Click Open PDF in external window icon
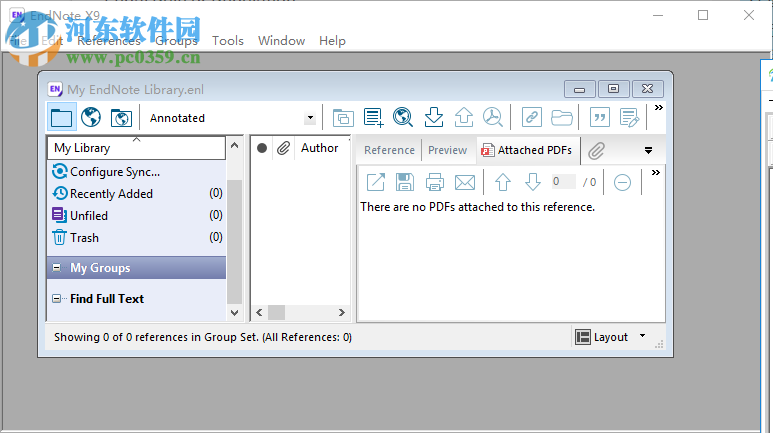Image resolution: width=773 pixels, height=433 pixels. pyautogui.click(x=376, y=182)
